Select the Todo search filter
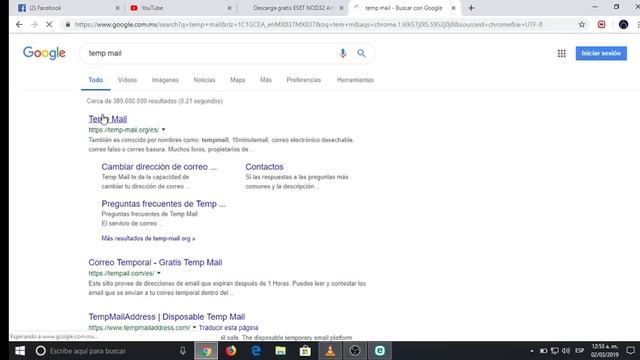 tap(96, 80)
